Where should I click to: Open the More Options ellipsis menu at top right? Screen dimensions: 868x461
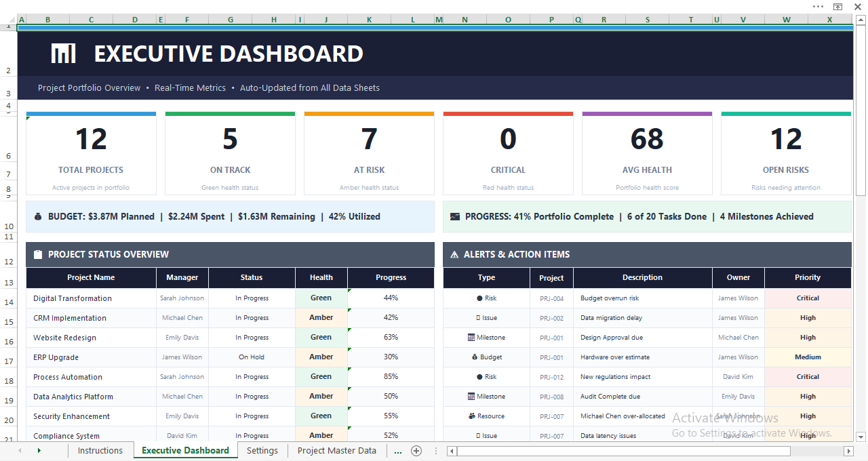point(817,6)
